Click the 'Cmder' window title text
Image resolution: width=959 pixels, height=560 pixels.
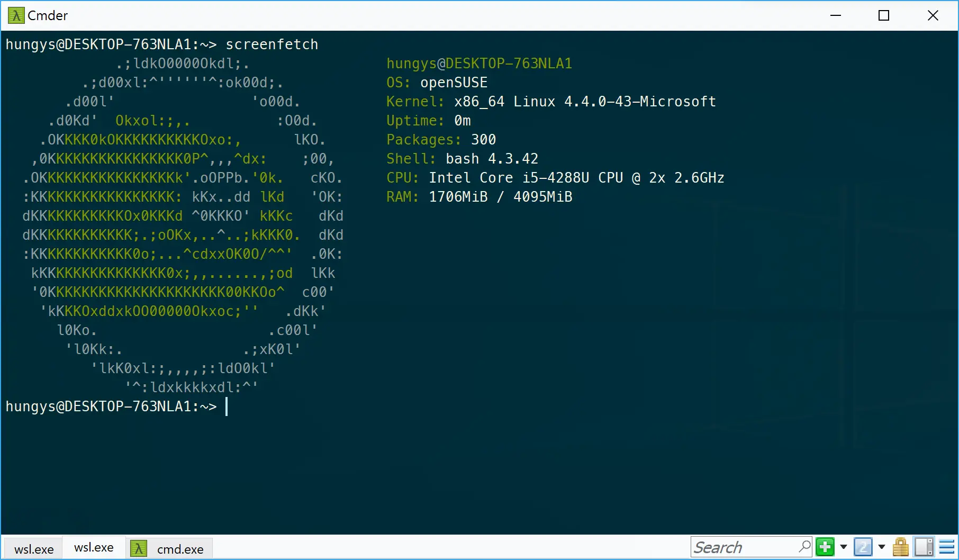coord(48,15)
